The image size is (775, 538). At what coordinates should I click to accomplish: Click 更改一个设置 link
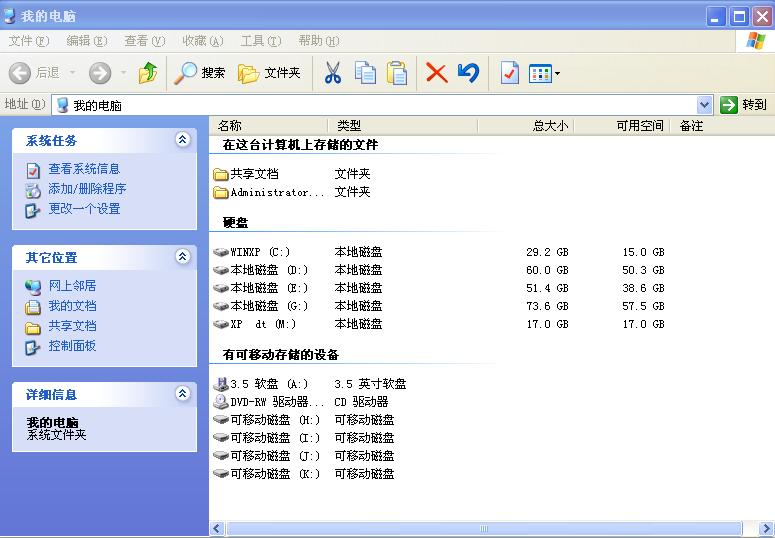(84, 209)
